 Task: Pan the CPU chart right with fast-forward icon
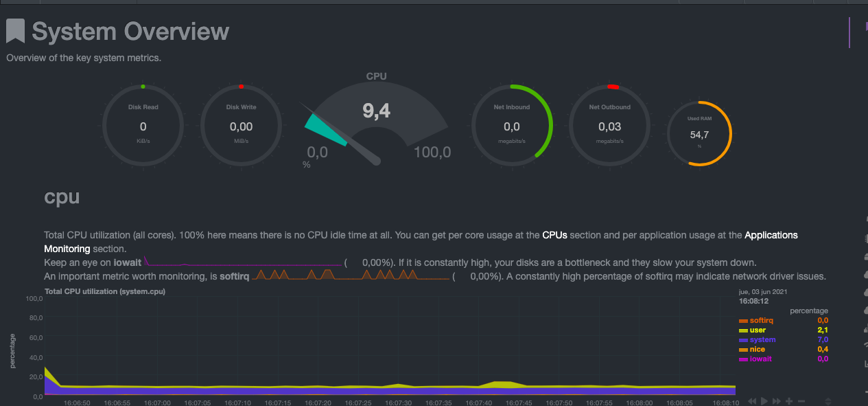(777, 401)
